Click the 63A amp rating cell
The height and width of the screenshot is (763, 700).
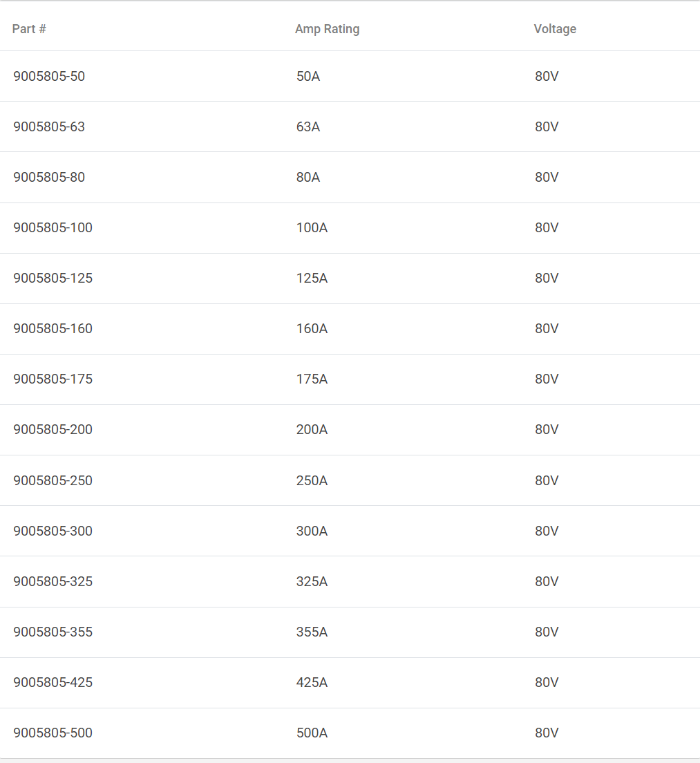308,126
